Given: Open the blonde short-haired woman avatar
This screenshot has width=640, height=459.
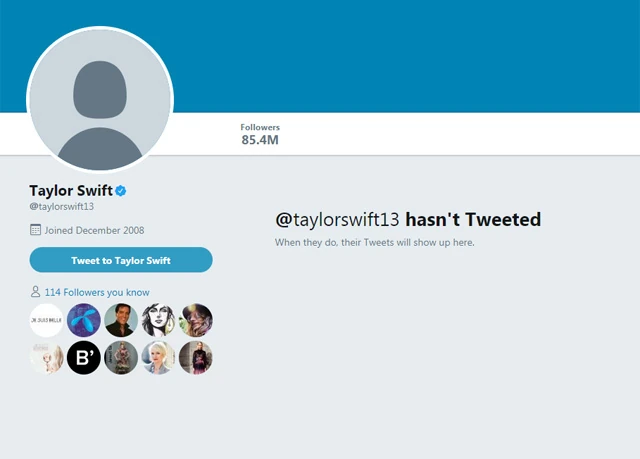Looking at the screenshot, I should pyautogui.click(x=158, y=357).
